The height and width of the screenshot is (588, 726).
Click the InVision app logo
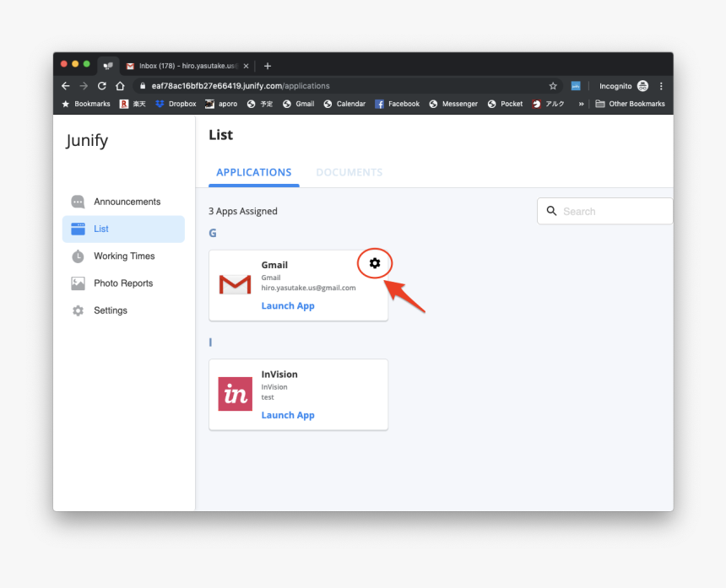(235, 394)
